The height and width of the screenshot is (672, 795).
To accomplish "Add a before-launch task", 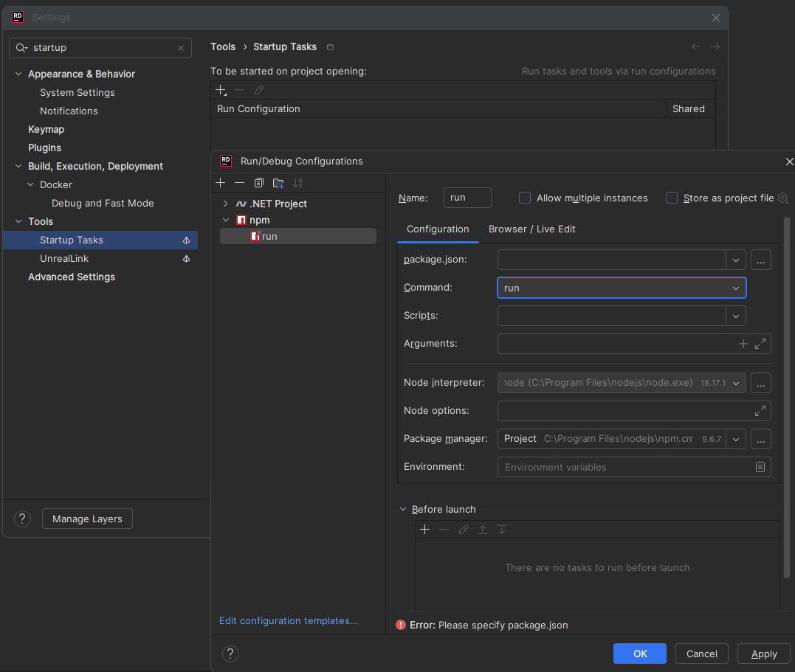I will pyautogui.click(x=424, y=529).
